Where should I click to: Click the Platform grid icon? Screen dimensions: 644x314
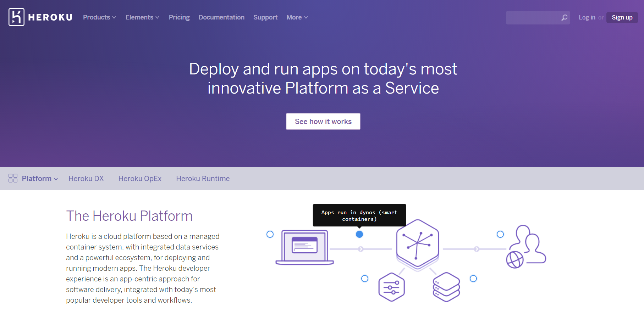(13, 178)
